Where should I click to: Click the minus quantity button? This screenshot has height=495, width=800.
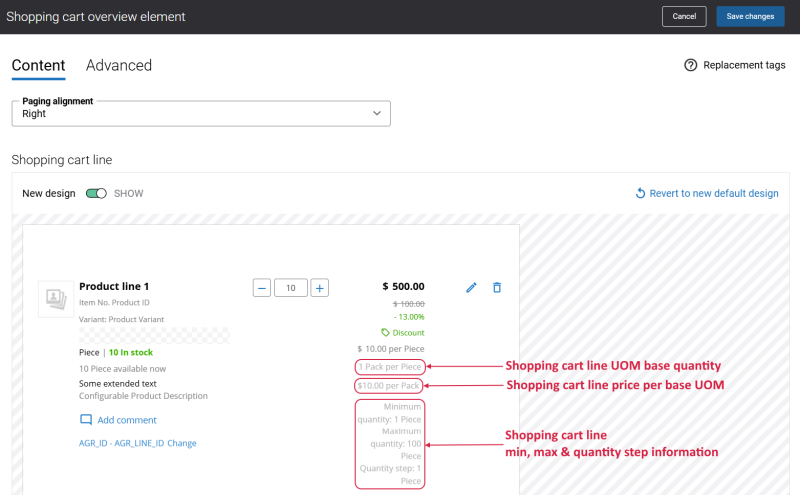coord(262,288)
